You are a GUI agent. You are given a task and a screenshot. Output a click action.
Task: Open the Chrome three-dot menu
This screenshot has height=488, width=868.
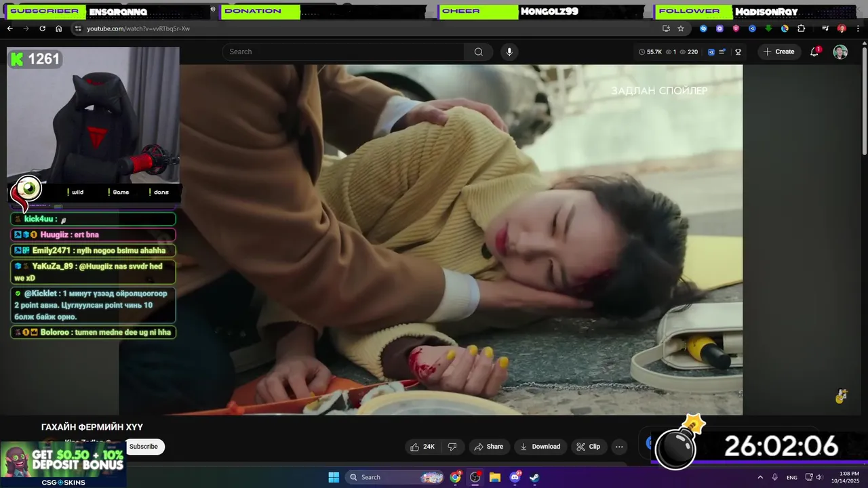coord(857,28)
